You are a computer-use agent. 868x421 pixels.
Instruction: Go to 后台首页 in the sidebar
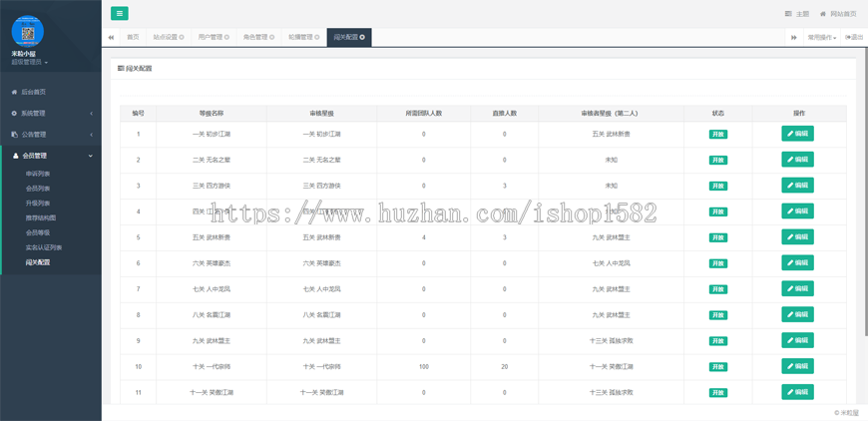pyautogui.click(x=51, y=93)
